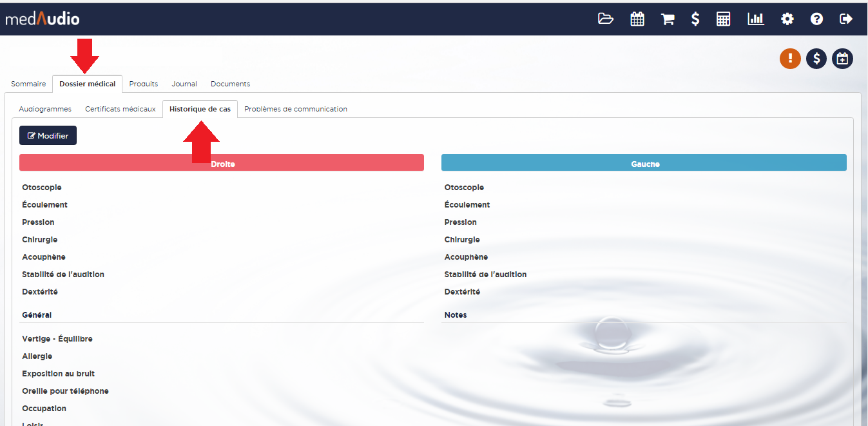Open the settings gear icon
Image resolution: width=868 pixels, height=426 pixels.
(787, 19)
